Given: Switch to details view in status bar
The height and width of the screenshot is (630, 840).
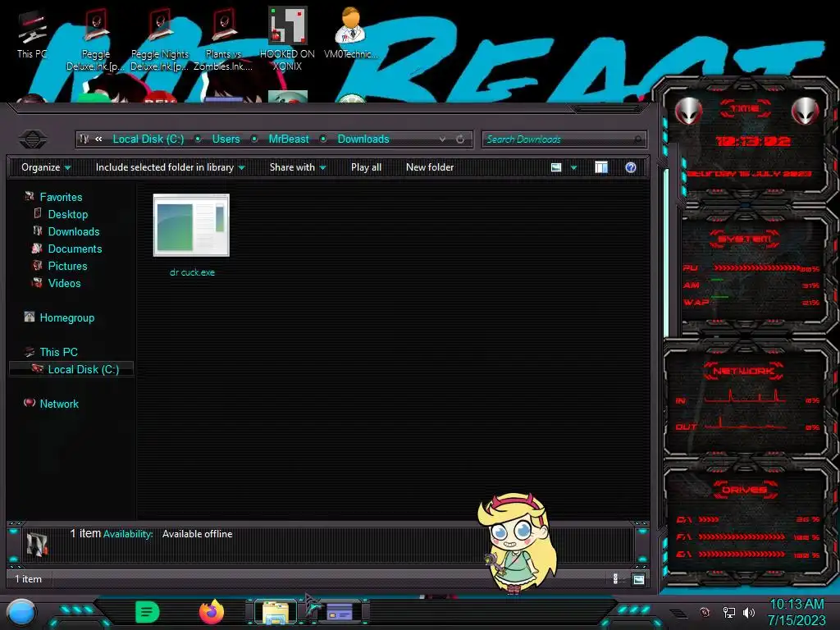Looking at the screenshot, I should [615, 579].
